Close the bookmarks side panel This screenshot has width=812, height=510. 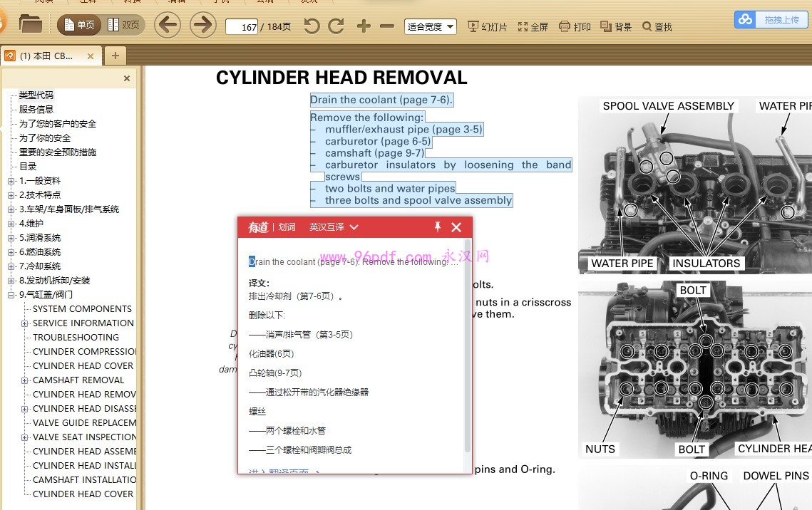[x=127, y=78]
